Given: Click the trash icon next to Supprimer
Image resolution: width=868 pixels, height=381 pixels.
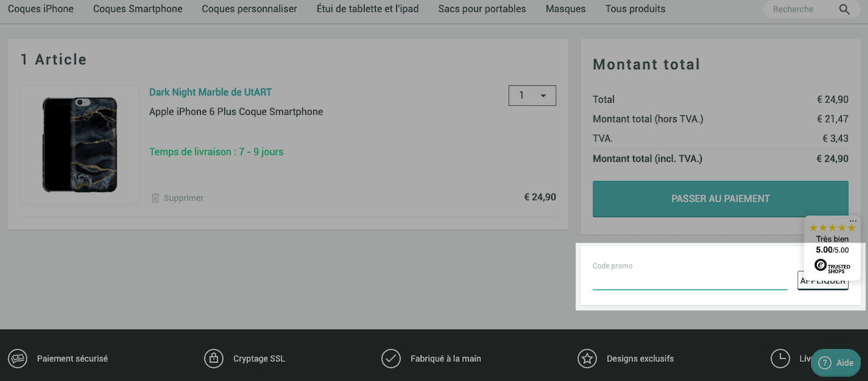Looking at the screenshot, I should click(x=155, y=198).
